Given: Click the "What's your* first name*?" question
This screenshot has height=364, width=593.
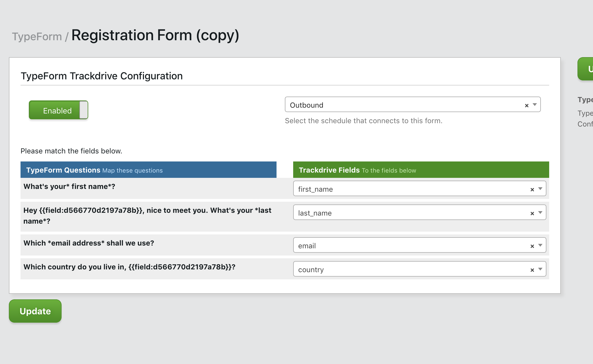Looking at the screenshot, I should click(x=69, y=186).
